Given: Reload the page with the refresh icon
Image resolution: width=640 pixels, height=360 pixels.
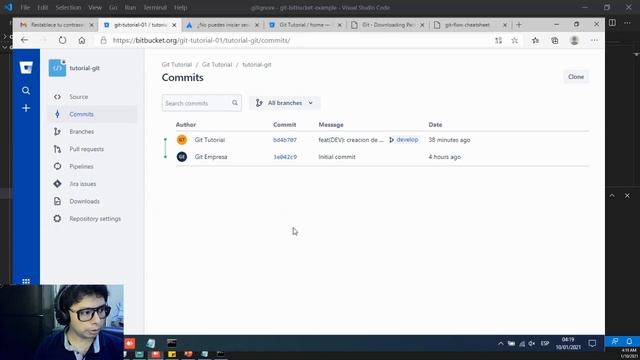Looking at the screenshot, I should [62, 40].
